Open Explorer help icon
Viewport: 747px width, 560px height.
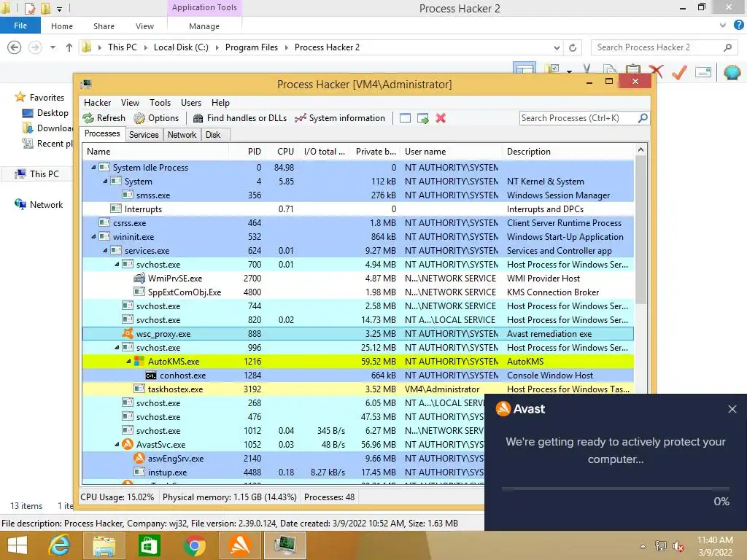pyautogui.click(x=738, y=26)
